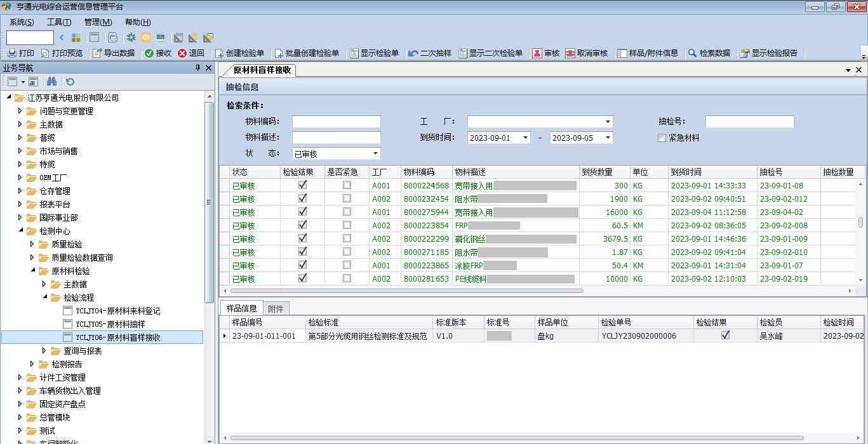Click refresh icon in 业务导航 panel
868x444 pixels.
[x=70, y=82]
